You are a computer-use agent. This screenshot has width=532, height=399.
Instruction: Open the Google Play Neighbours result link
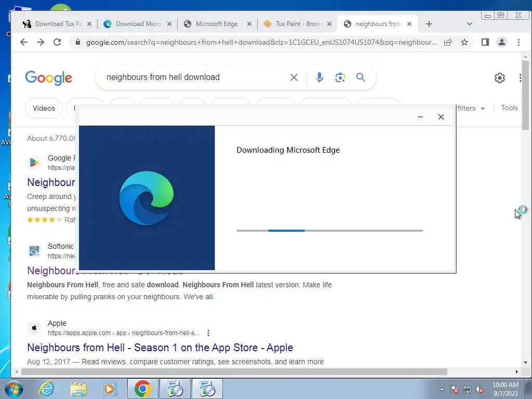pyautogui.click(x=51, y=182)
